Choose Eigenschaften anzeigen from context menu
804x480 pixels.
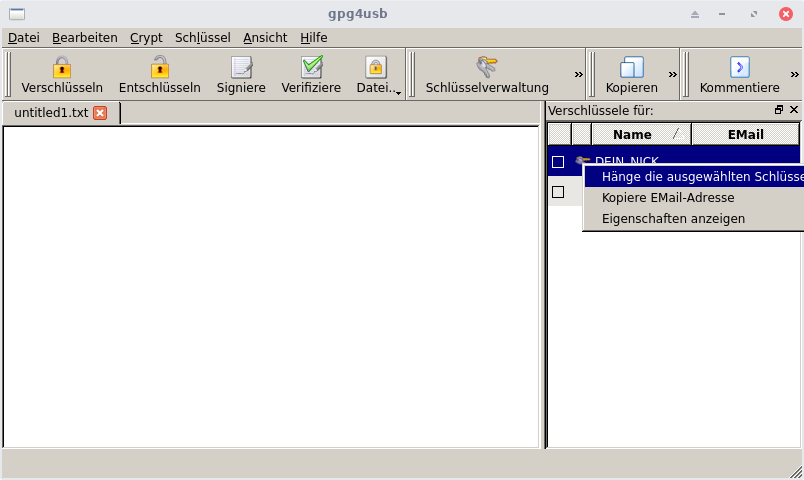pos(694,218)
